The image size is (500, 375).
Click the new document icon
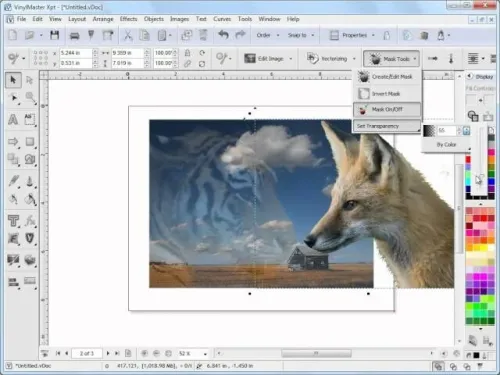click(x=13, y=35)
